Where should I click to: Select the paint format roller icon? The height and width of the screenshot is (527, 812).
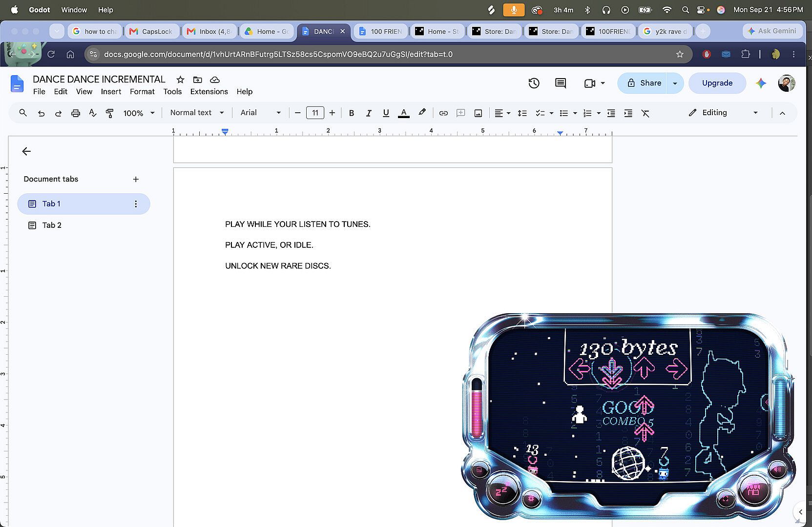pyautogui.click(x=110, y=113)
